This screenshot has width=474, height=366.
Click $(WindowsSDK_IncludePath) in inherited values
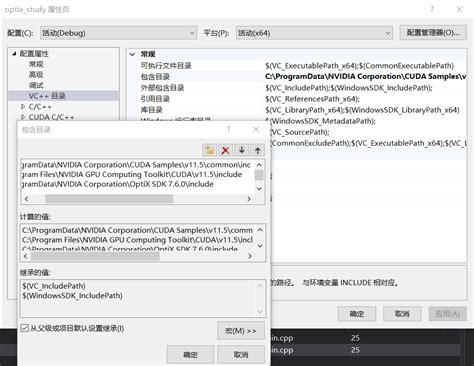pos(72,295)
